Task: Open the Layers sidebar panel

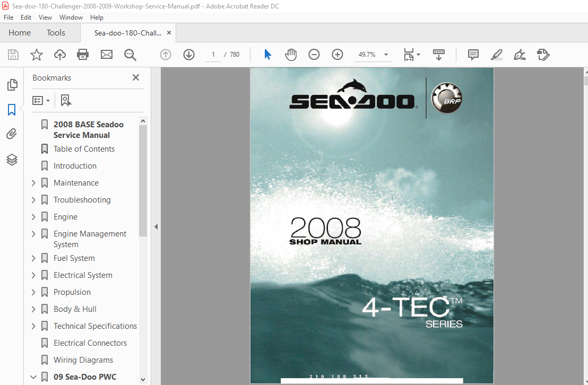Action: point(12,160)
